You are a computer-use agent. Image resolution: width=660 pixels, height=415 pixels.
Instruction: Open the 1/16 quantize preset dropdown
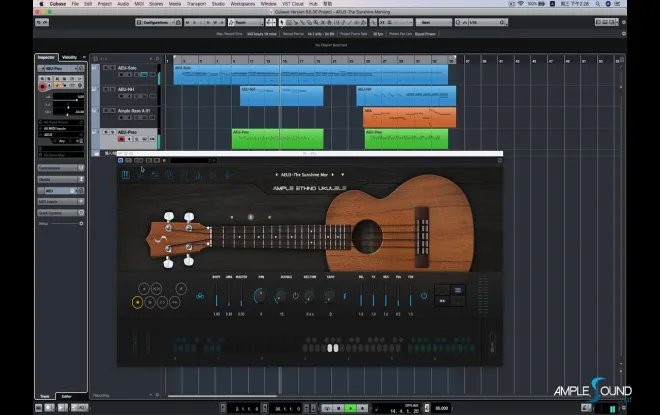click(486, 22)
